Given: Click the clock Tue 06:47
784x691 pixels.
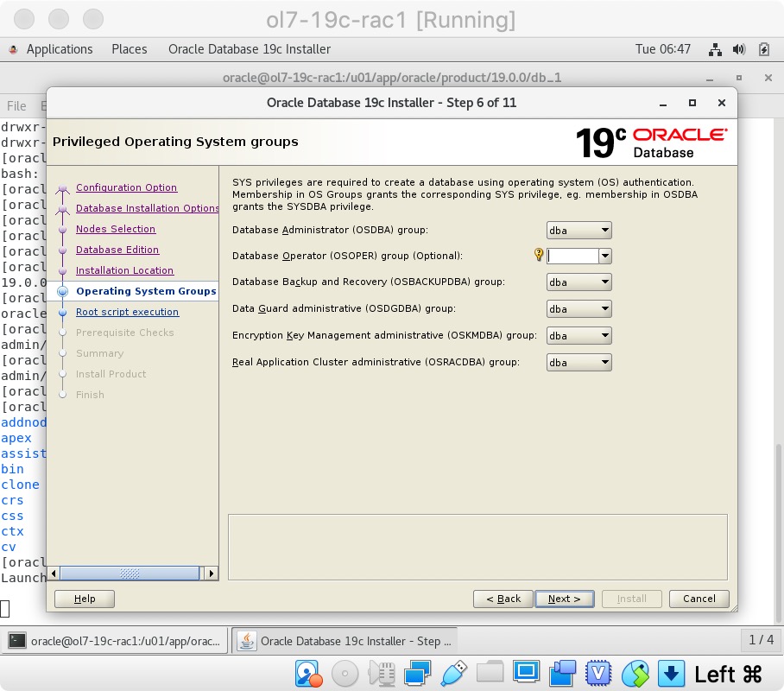Looking at the screenshot, I should (x=662, y=49).
